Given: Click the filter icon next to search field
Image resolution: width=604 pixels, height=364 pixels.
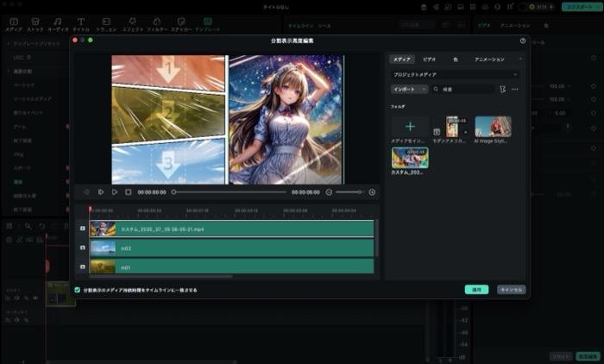Looking at the screenshot, I should point(502,89).
